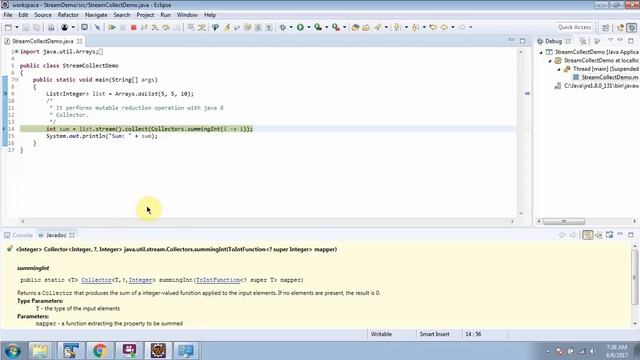The width and height of the screenshot is (640, 360).
Task: Click the Smart Insert status entry
Action: (434, 334)
